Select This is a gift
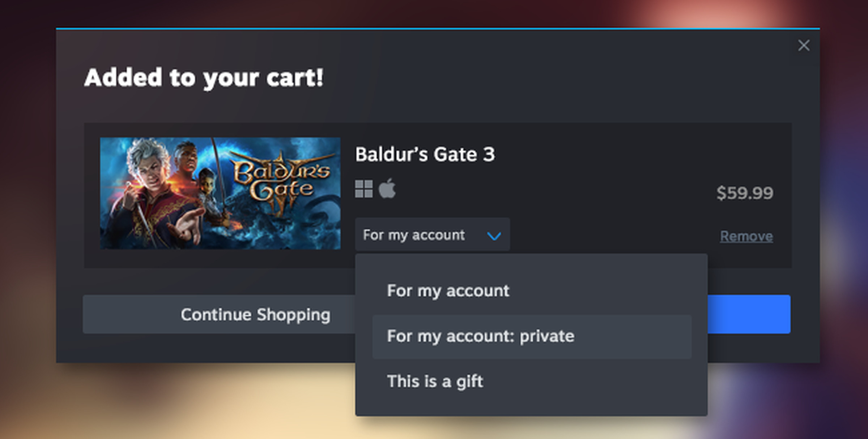The width and height of the screenshot is (868, 439). point(436,381)
